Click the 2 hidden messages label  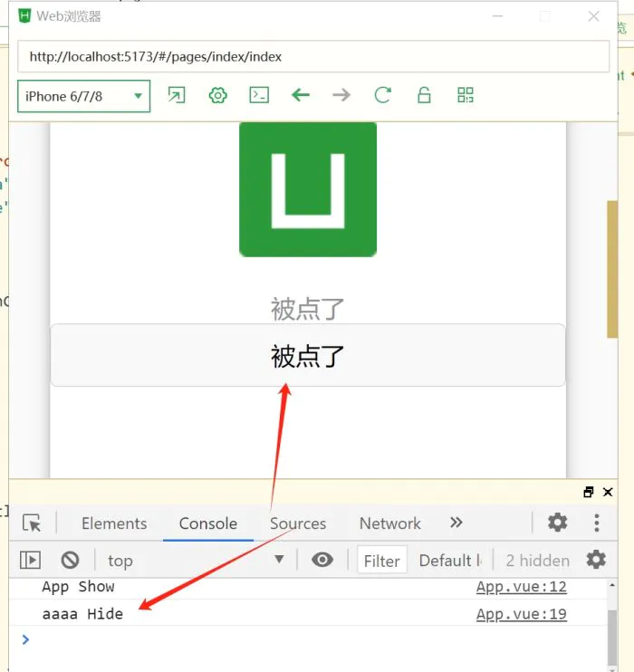538,561
